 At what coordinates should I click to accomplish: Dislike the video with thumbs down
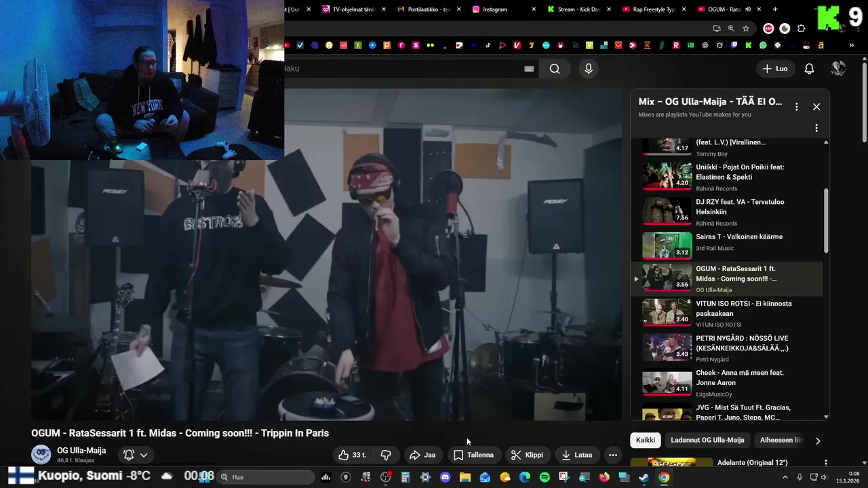coord(386,455)
